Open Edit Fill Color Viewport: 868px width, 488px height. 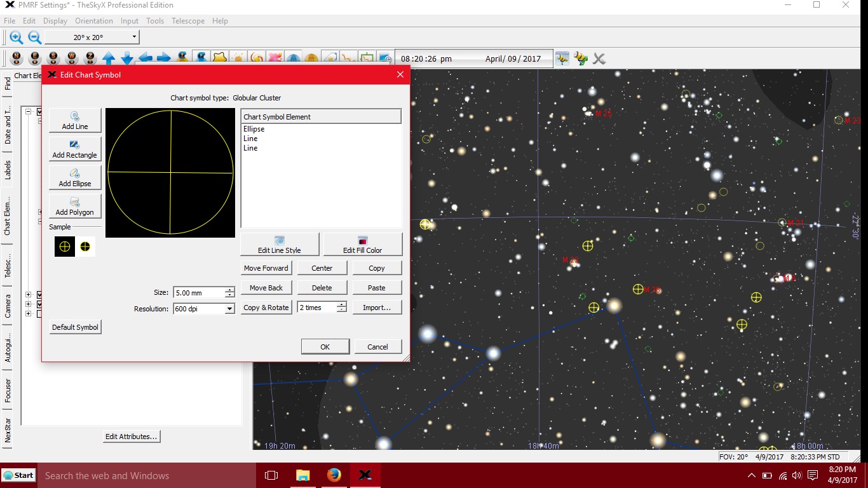click(x=363, y=244)
